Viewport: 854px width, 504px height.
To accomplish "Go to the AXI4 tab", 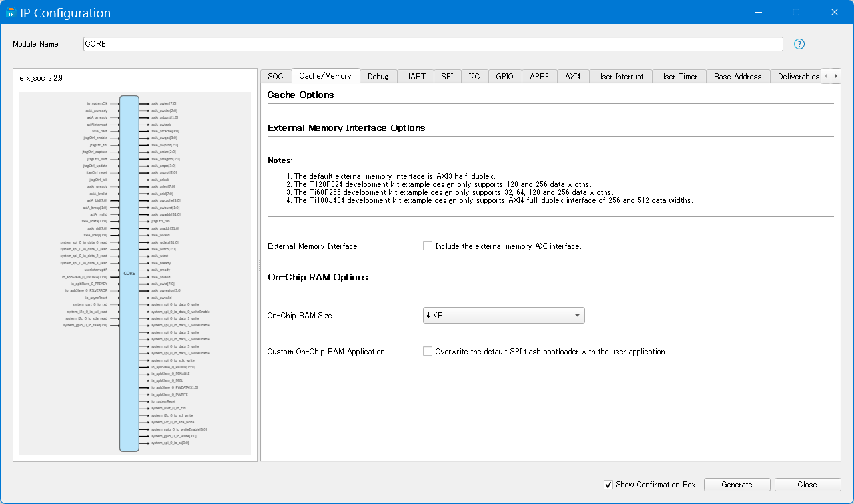I will [x=572, y=77].
